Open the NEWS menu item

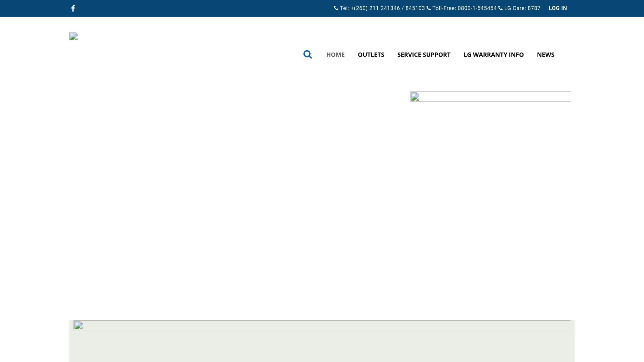pos(545,55)
